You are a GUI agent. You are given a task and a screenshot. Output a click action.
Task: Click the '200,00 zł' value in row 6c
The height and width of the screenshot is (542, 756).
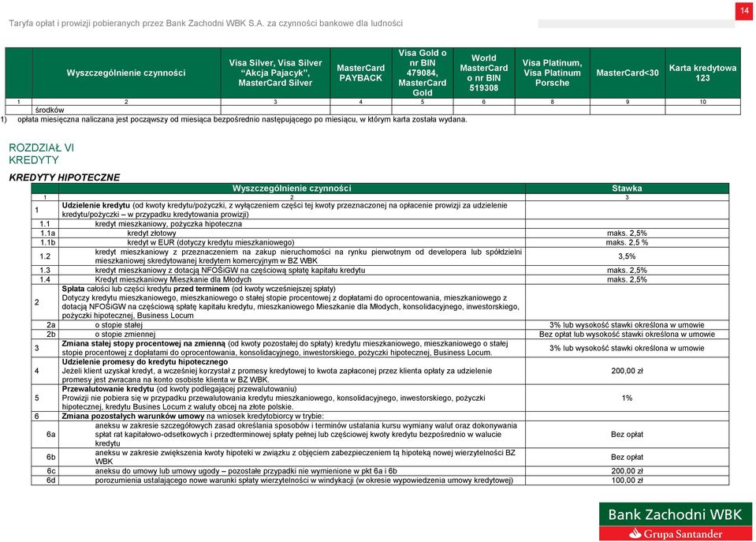coord(627,471)
